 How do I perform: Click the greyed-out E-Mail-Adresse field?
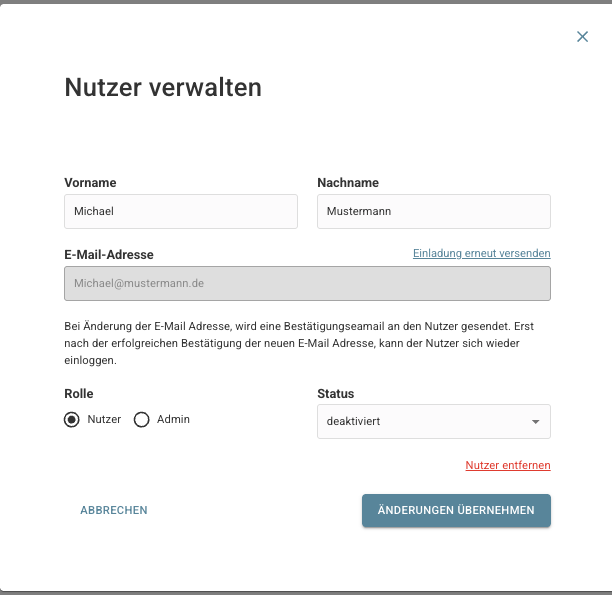(307, 283)
